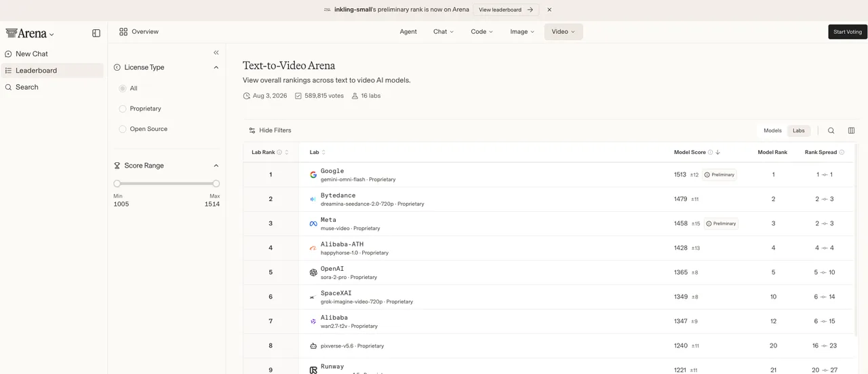Image resolution: width=868 pixels, height=374 pixels.
Task: Select the Proprietary license radio
Action: (123, 109)
